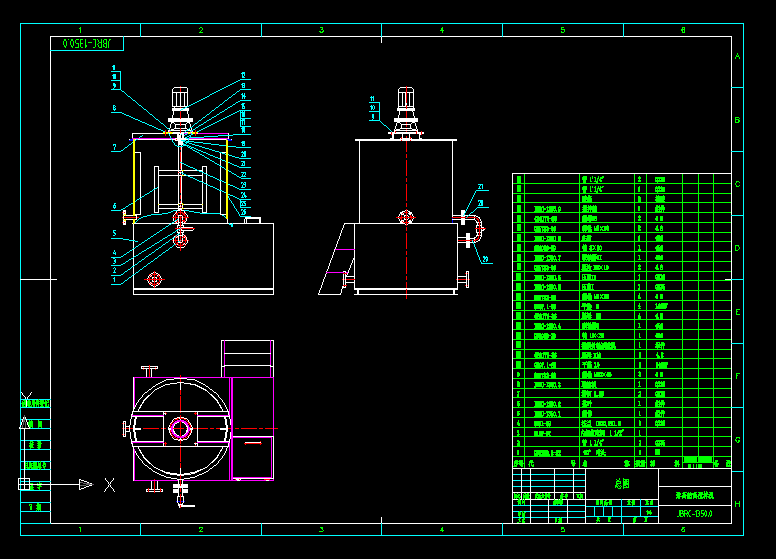
Task: Click the magenta center hub in plan view
Action: coord(180,428)
